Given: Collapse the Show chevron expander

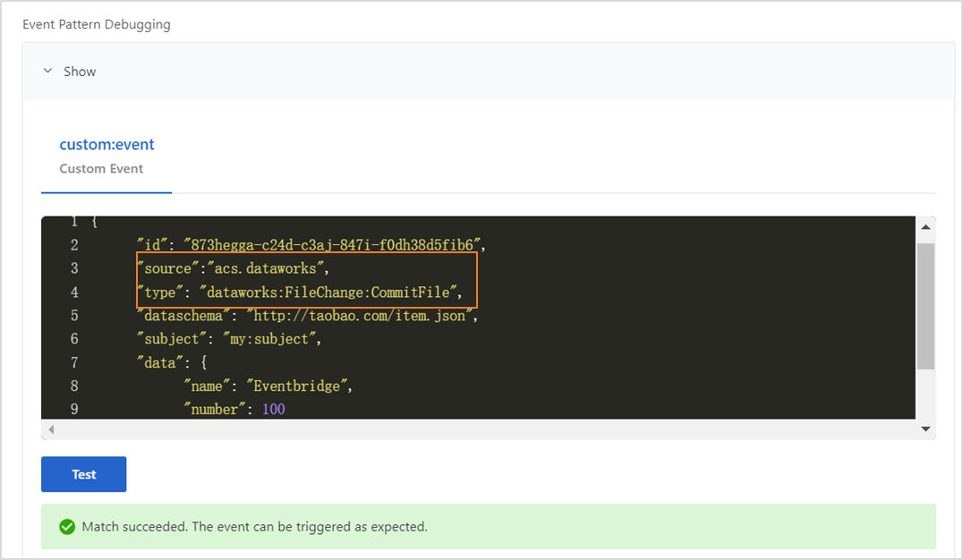Looking at the screenshot, I should point(48,72).
